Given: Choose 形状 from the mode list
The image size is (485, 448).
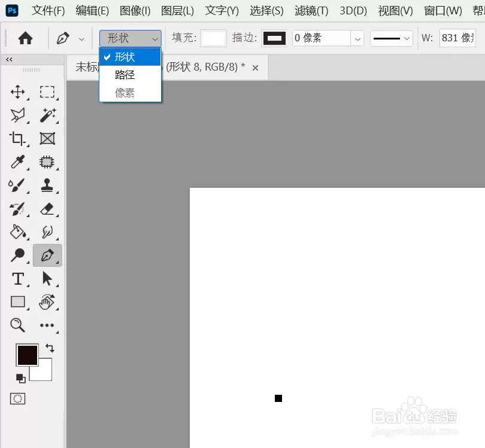Looking at the screenshot, I should click(130, 57).
